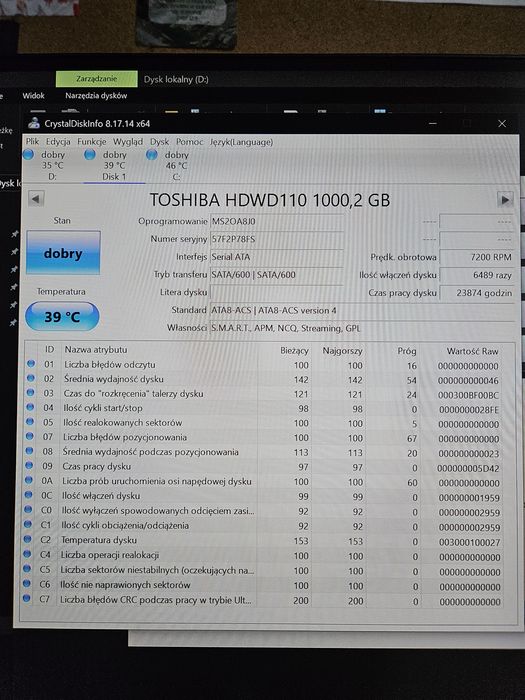Click the 39 °C temperature button

(x=62, y=317)
